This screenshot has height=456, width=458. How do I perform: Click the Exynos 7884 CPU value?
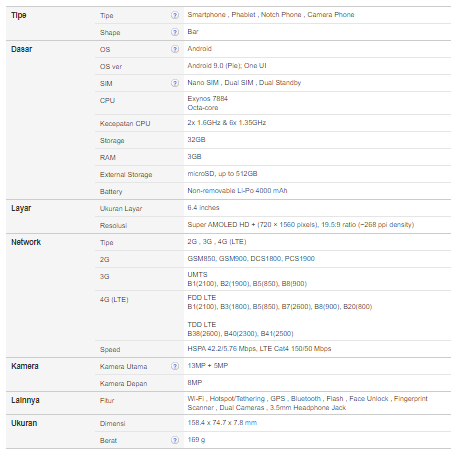207,99
